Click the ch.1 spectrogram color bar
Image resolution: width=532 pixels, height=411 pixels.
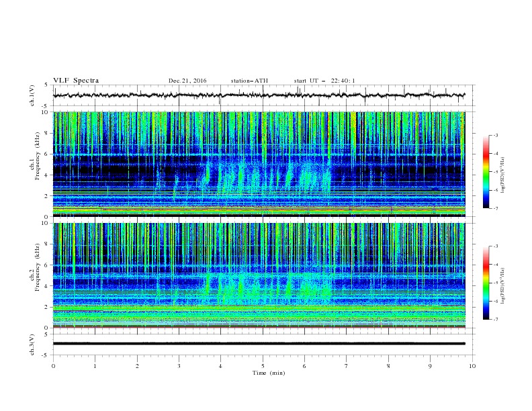pyautogui.click(x=486, y=172)
